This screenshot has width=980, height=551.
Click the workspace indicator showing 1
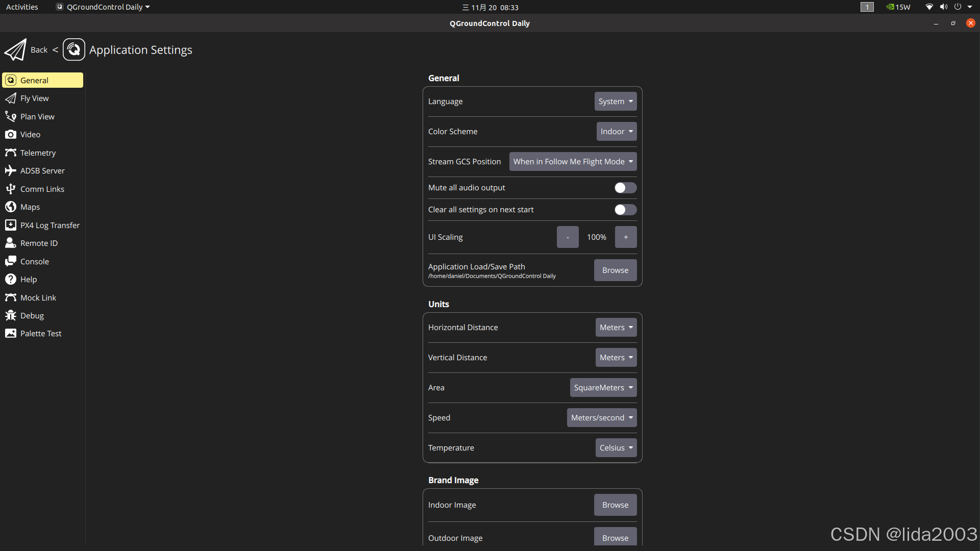click(x=867, y=7)
